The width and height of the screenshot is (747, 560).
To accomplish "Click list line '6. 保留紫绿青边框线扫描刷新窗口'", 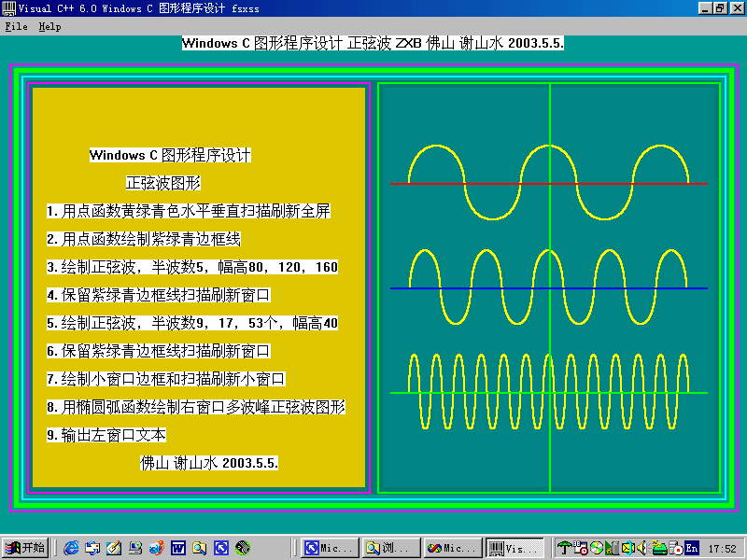I will tap(159, 351).
